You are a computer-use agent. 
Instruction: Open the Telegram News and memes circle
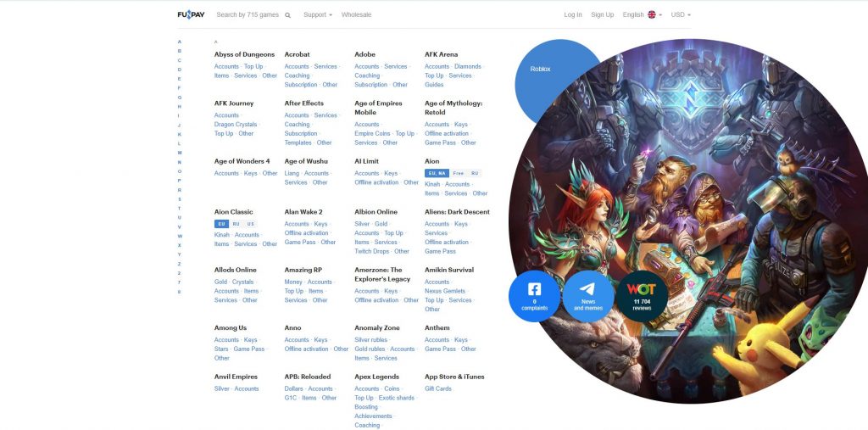(x=588, y=296)
